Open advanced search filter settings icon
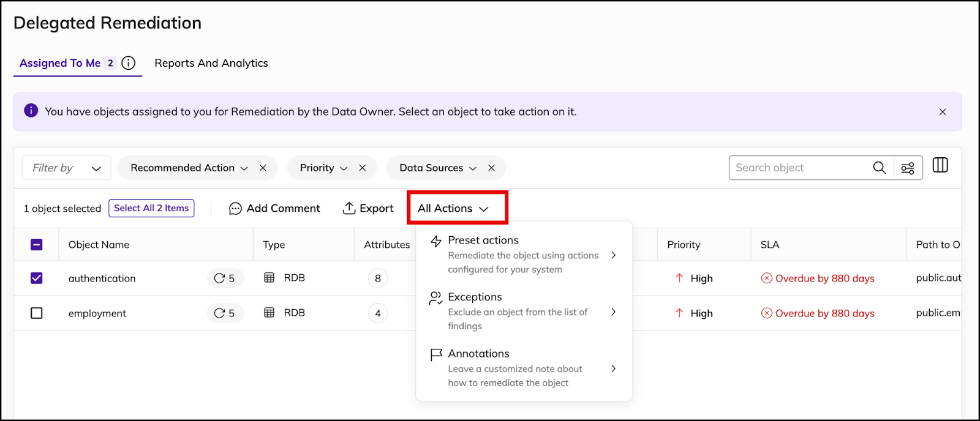This screenshot has width=980, height=421. pos(908,168)
